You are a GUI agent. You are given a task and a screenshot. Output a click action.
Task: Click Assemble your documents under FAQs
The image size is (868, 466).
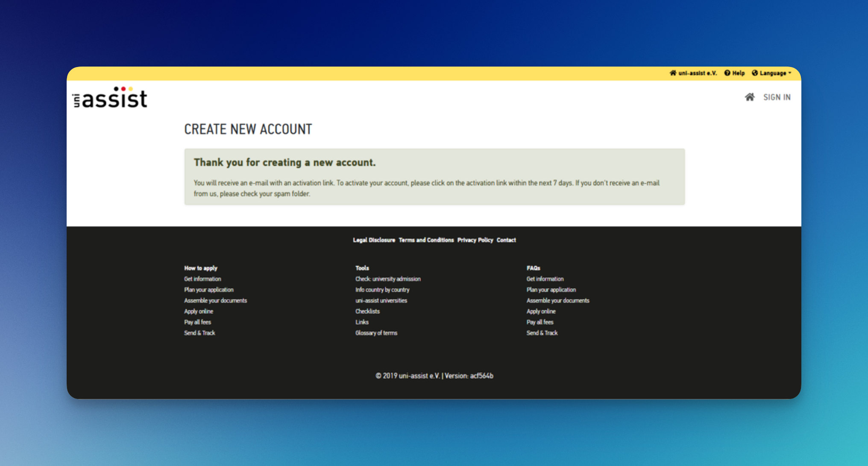pos(558,300)
